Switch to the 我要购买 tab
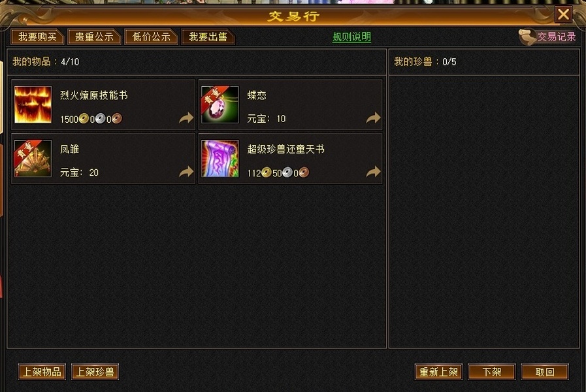586x392 pixels. (x=38, y=37)
